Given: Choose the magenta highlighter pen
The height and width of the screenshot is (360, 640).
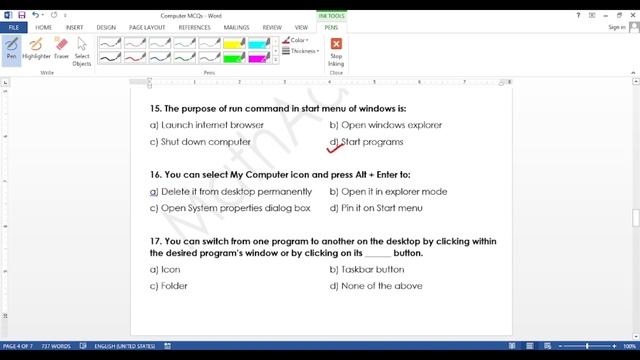Looking at the screenshot, I should click(x=259, y=58).
